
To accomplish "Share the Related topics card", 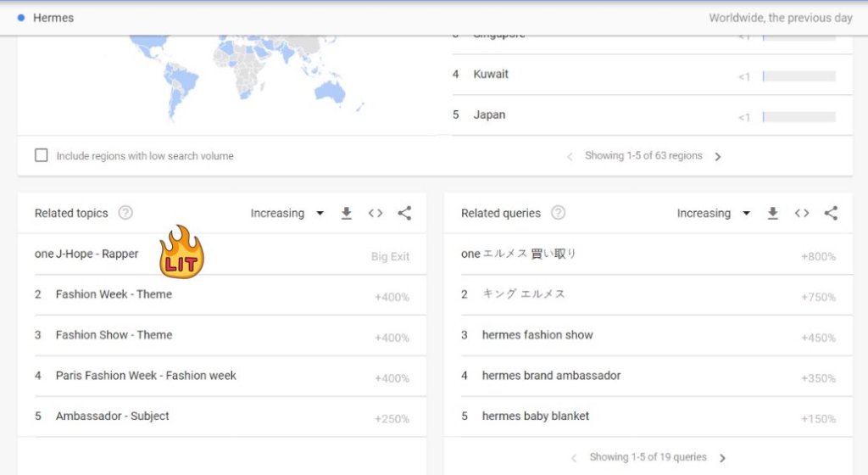I will pyautogui.click(x=404, y=214).
